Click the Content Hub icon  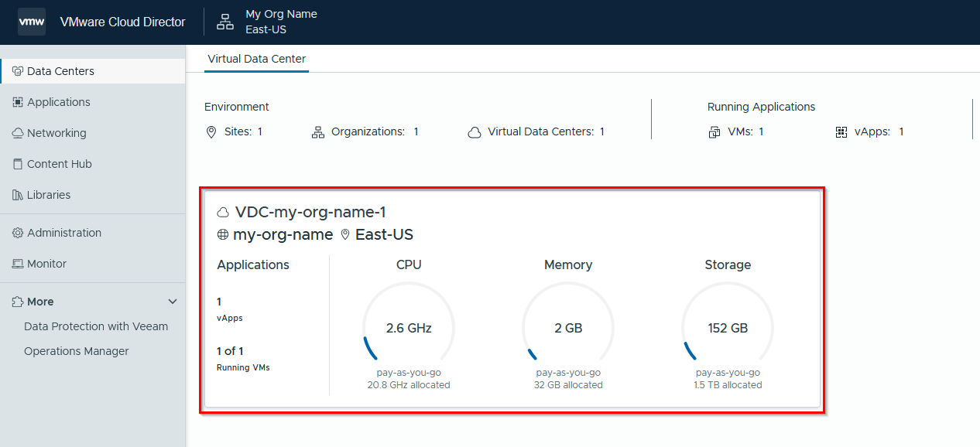click(x=18, y=164)
